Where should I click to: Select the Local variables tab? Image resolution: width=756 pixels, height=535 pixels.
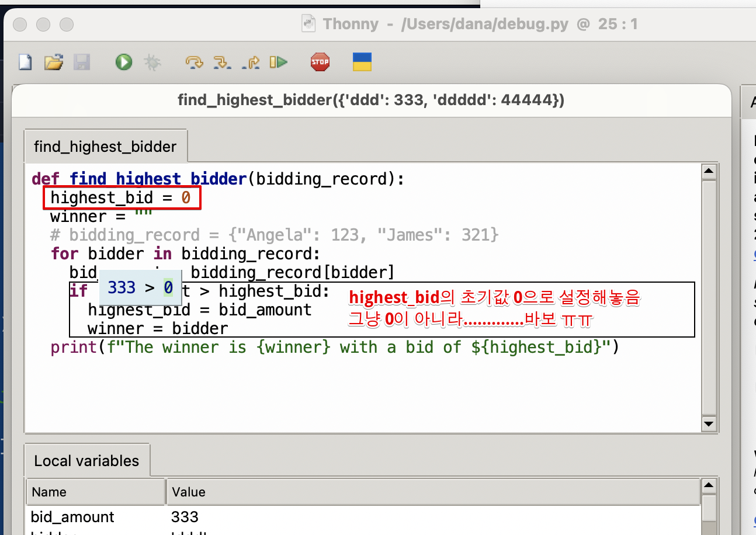click(x=86, y=460)
